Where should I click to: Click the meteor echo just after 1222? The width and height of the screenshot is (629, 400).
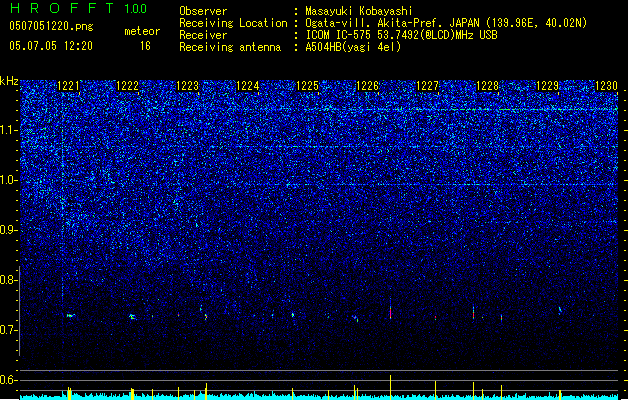(x=132, y=317)
